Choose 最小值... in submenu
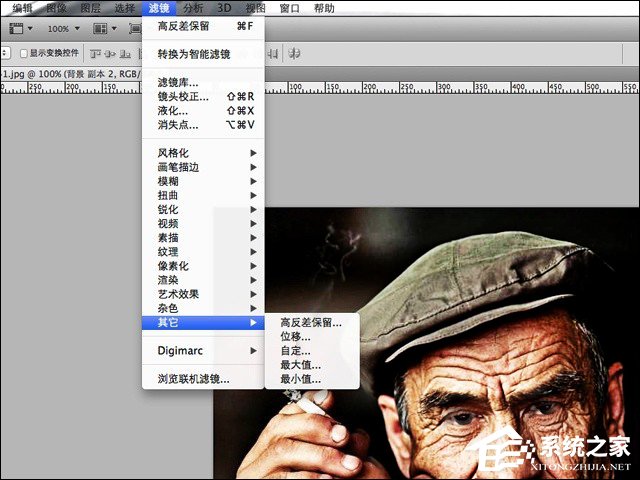 312,379
